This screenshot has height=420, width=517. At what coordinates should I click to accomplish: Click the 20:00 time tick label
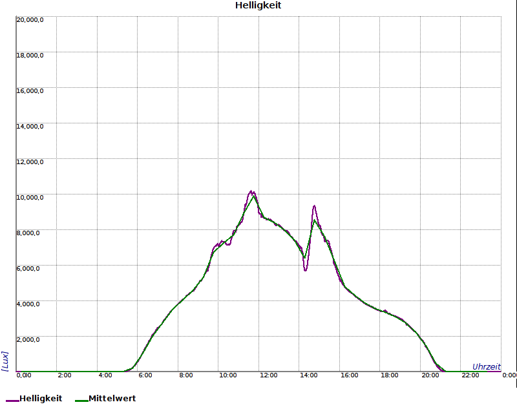point(430,375)
